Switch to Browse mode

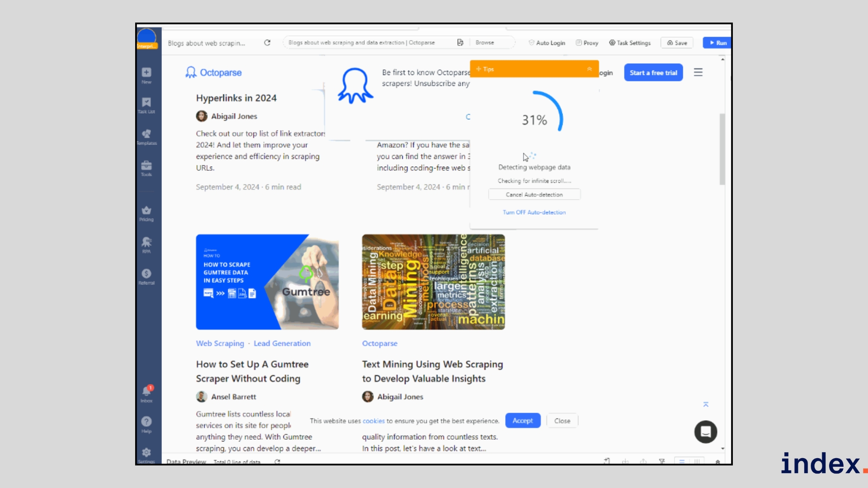pos(485,42)
